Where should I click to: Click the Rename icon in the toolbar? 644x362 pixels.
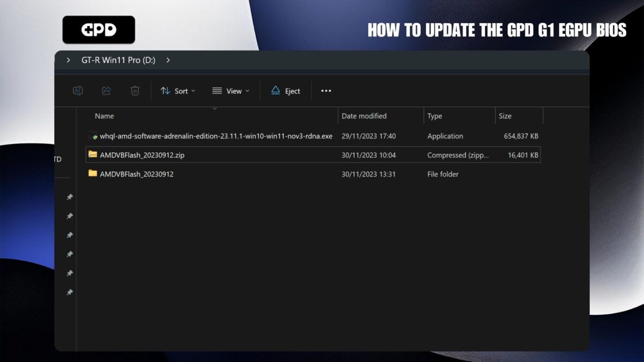pos(78,91)
